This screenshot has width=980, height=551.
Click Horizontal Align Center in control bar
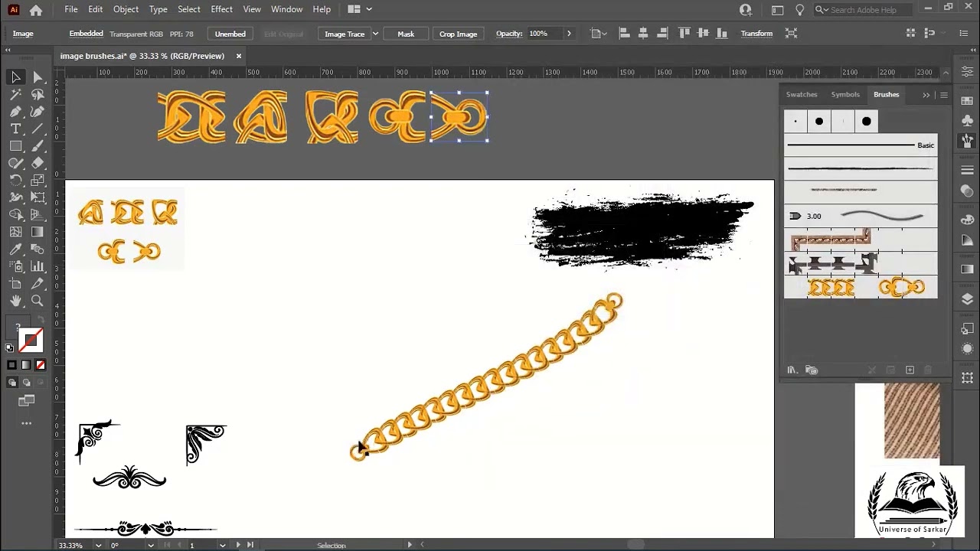click(643, 33)
